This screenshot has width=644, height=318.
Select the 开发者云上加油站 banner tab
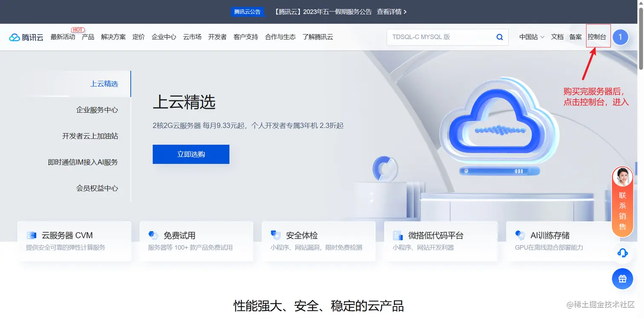click(90, 136)
